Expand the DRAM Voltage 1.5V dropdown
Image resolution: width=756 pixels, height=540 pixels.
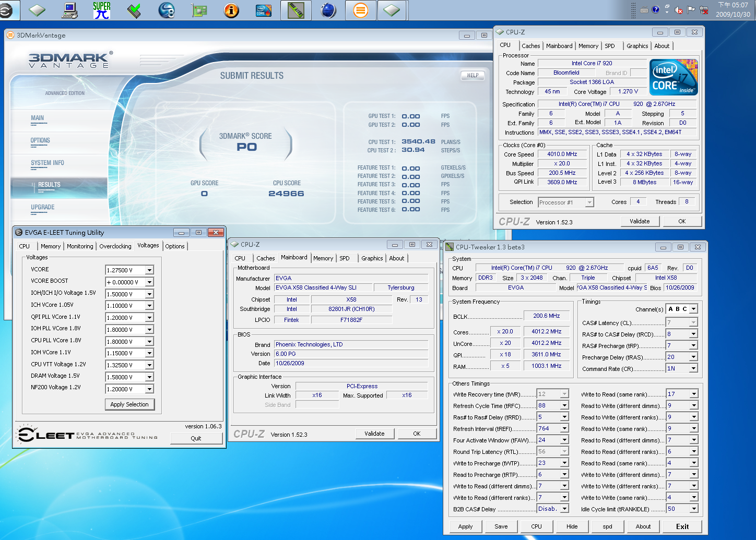click(149, 377)
